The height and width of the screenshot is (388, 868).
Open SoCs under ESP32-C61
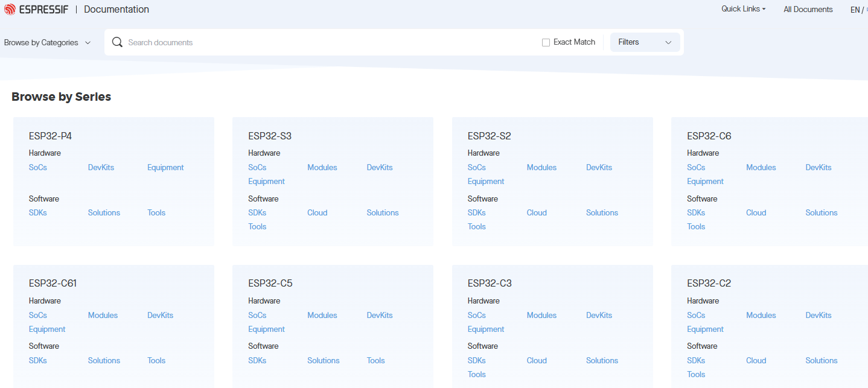coord(37,315)
